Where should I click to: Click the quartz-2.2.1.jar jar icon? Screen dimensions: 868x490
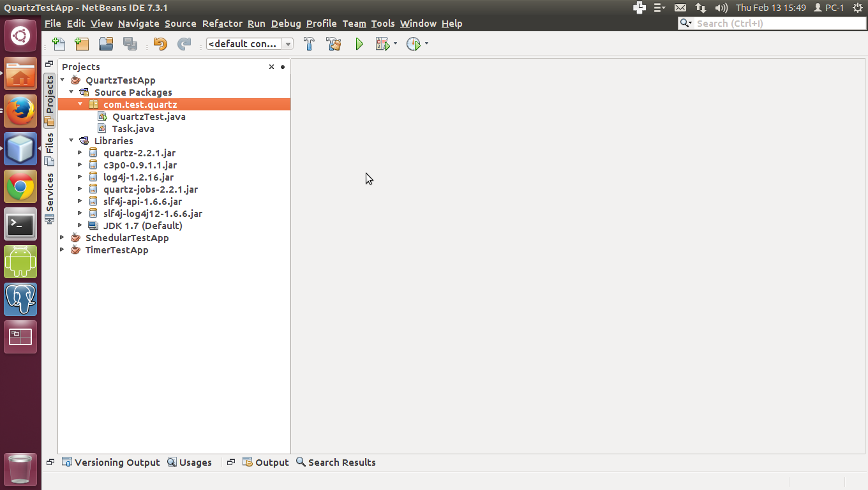click(x=93, y=152)
